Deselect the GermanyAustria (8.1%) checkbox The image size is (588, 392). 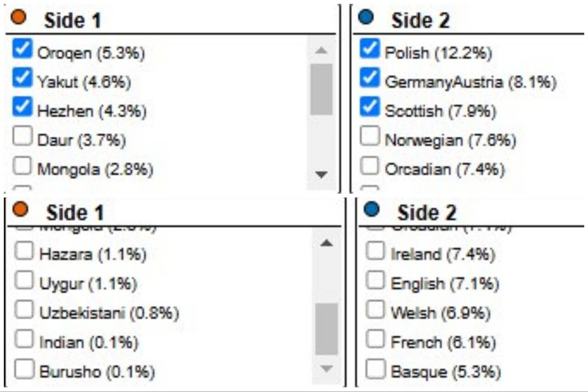(x=369, y=78)
